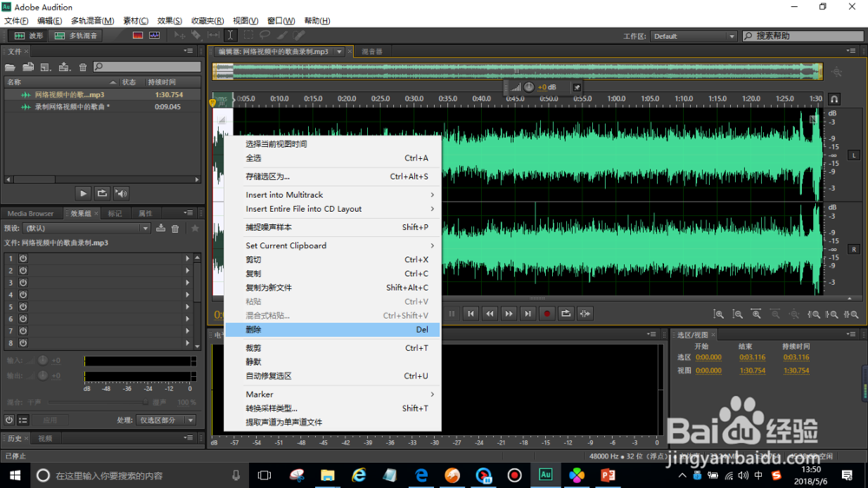
Task: Toggle spectral pitch display icon
Action: (x=155, y=36)
